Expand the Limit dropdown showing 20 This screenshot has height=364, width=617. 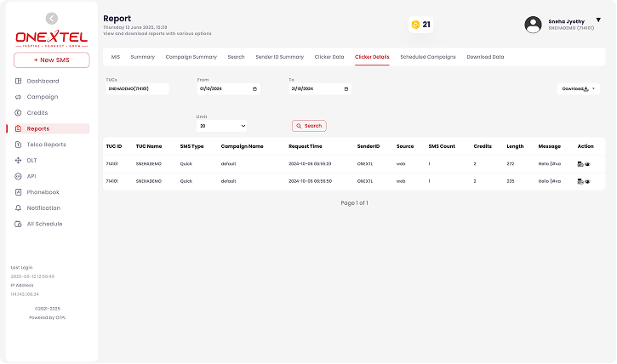pos(222,126)
